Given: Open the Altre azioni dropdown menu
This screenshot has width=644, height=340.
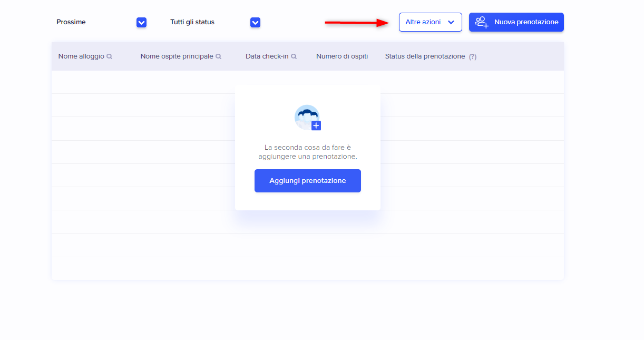Looking at the screenshot, I should point(423,22).
